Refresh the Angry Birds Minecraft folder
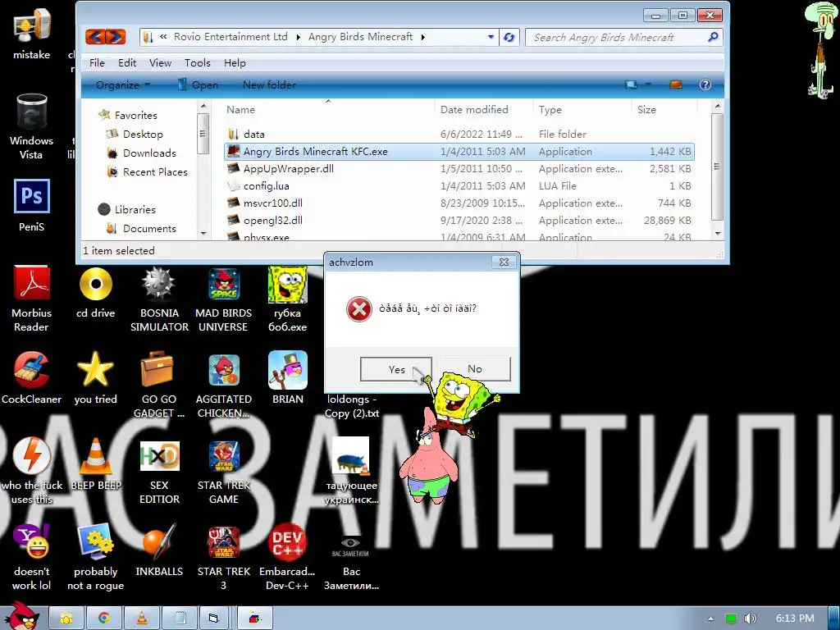 tap(509, 37)
